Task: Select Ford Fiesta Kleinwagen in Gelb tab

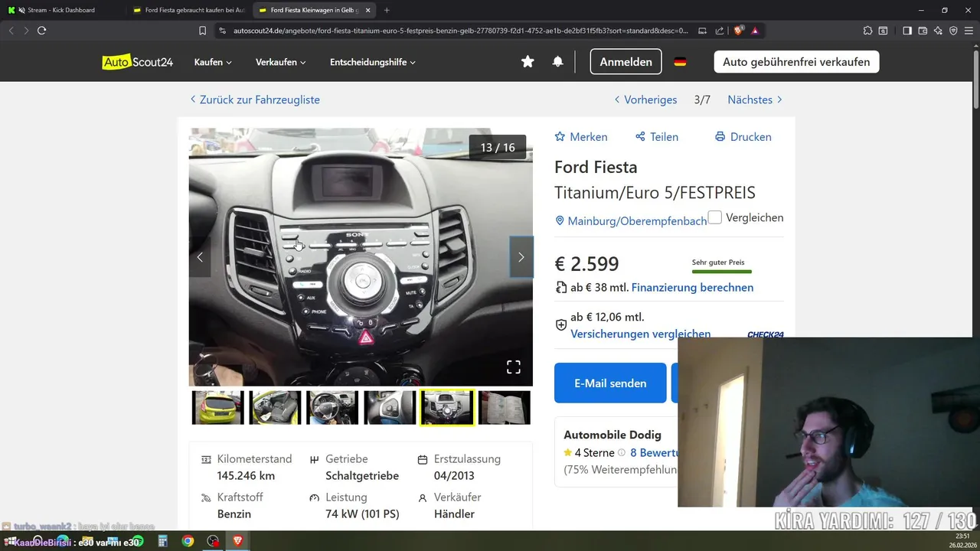Action: click(x=314, y=10)
